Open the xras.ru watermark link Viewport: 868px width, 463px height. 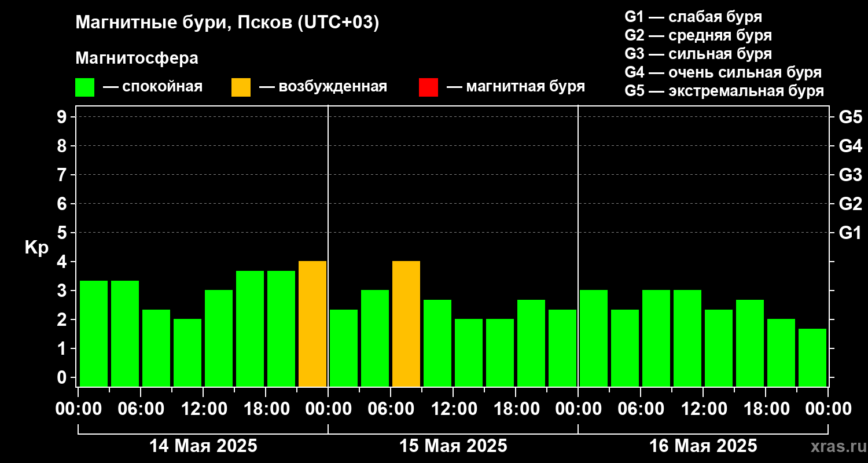[x=836, y=447]
